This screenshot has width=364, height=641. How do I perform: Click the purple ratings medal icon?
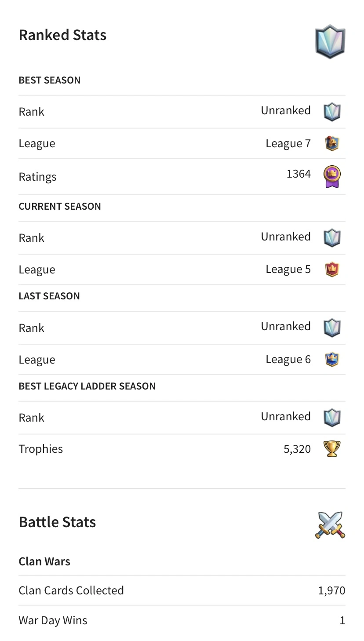tap(332, 177)
